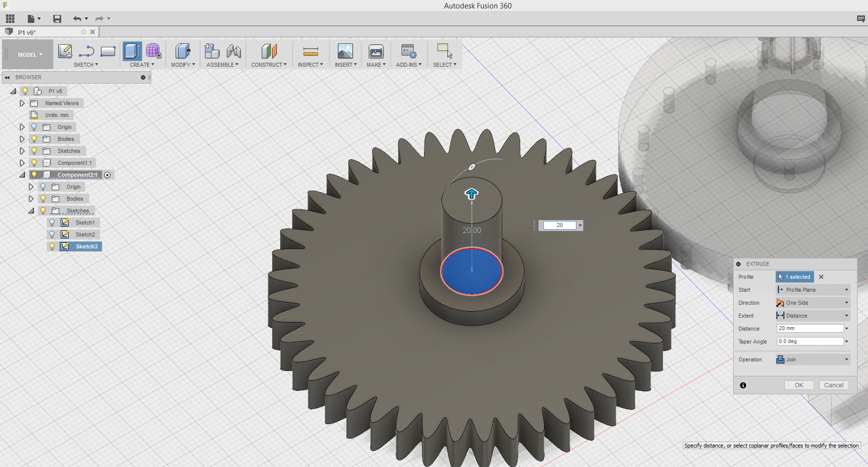This screenshot has width=868, height=467.
Task: Collapse the Browser panel arrows
Action: [7, 78]
